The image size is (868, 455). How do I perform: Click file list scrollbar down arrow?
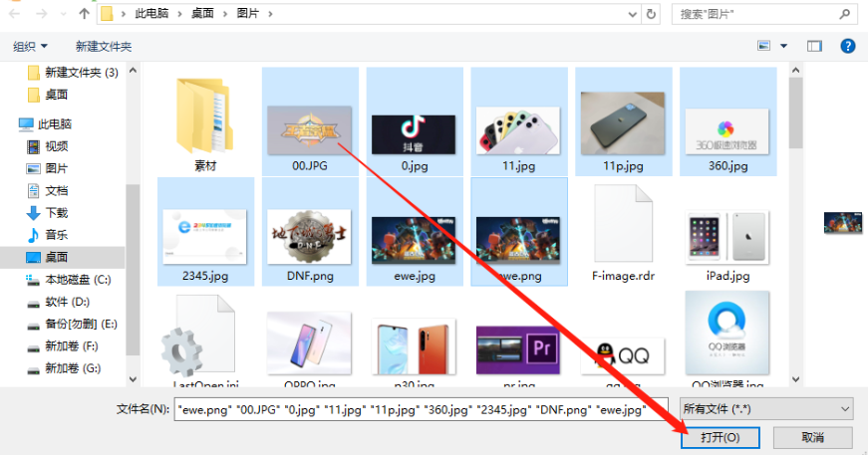pyautogui.click(x=795, y=379)
